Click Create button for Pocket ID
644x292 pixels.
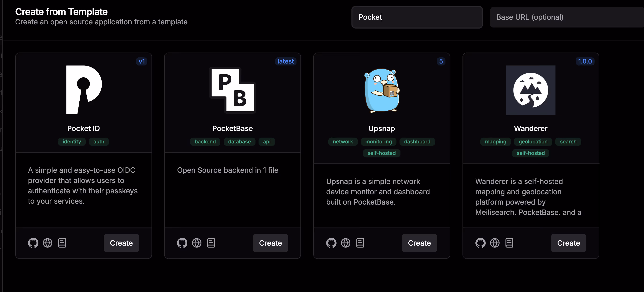(x=121, y=243)
